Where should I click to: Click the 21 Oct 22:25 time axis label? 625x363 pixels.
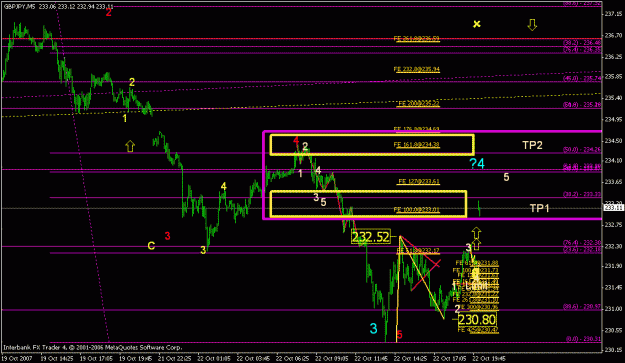point(174,358)
